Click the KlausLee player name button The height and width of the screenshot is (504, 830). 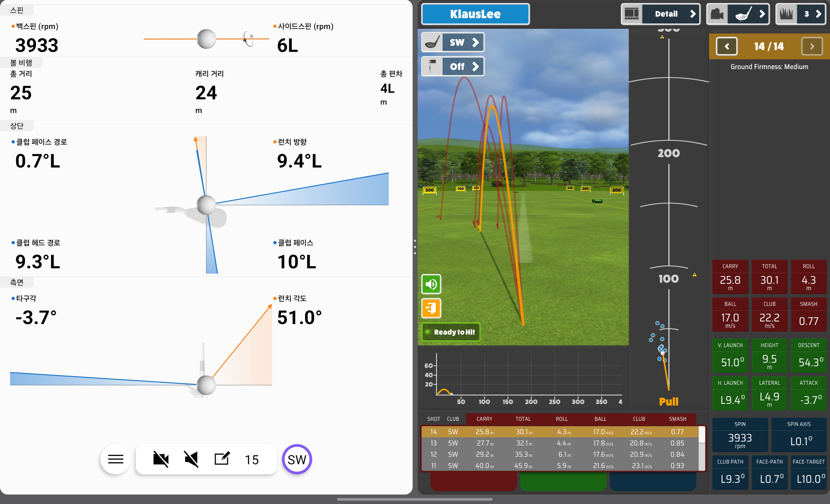tap(475, 14)
